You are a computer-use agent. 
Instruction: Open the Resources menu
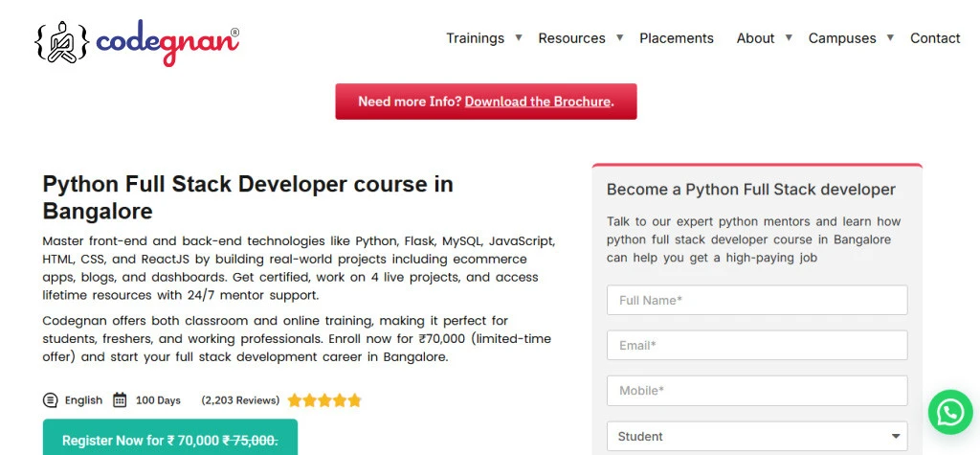point(572,38)
